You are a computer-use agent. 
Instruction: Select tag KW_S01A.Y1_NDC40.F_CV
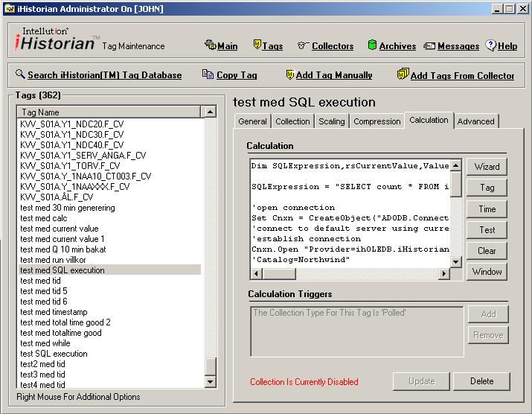click(72, 145)
